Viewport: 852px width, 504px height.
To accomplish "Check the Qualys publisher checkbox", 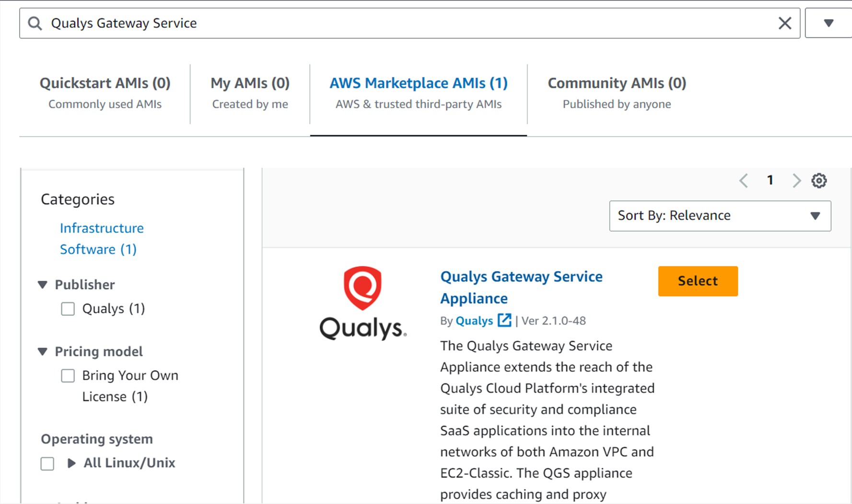I will click(68, 309).
